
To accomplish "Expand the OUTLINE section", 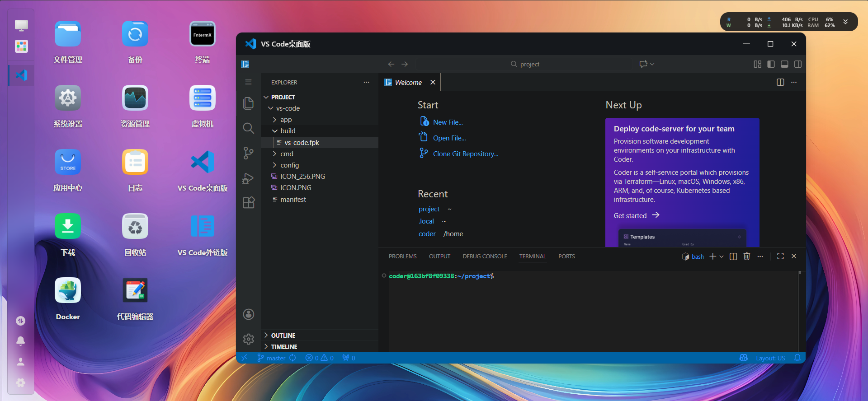I will coord(283,336).
